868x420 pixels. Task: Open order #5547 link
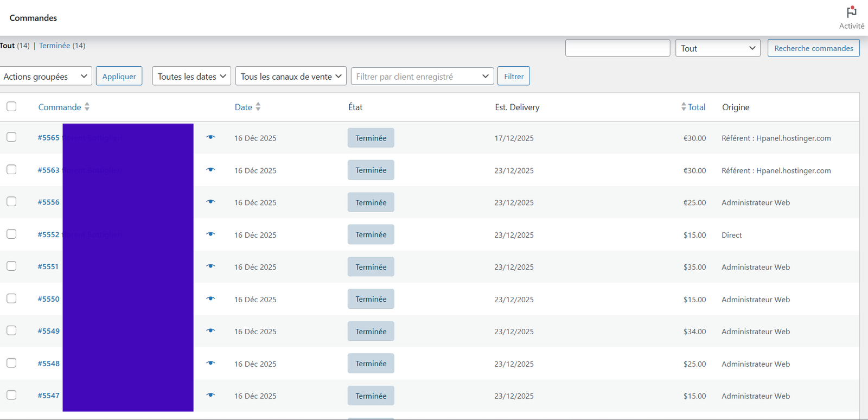coord(49,396)
